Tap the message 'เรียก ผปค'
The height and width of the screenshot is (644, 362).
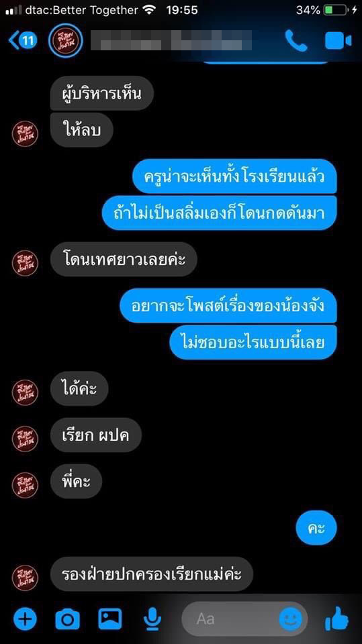[96, 435]
